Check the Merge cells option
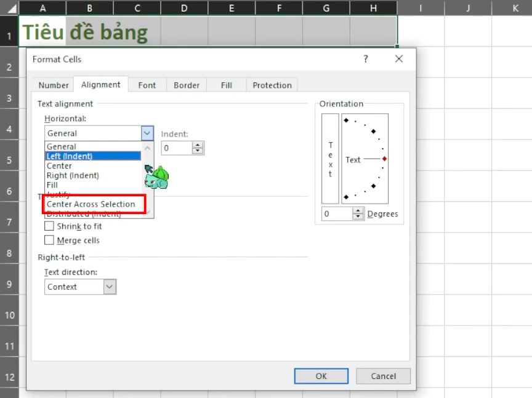532x398 pixels. 49,240
